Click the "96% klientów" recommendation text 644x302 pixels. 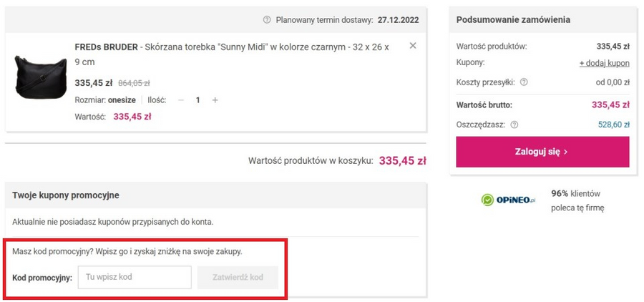click(576, 194)
